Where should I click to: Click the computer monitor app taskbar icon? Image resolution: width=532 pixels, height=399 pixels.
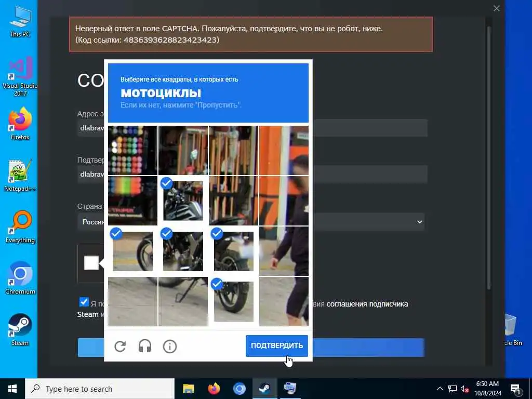point(290,389)
